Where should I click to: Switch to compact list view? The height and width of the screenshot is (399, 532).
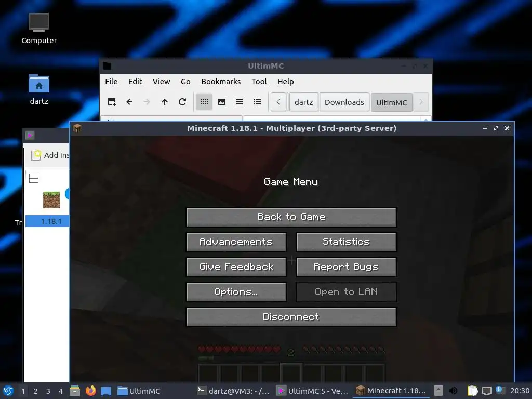240,102
